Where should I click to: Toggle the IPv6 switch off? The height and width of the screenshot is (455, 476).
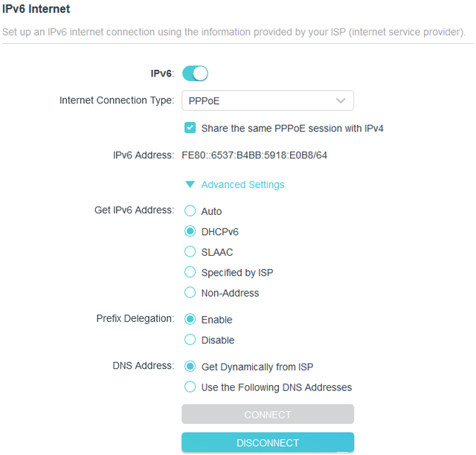click(195, 73)
